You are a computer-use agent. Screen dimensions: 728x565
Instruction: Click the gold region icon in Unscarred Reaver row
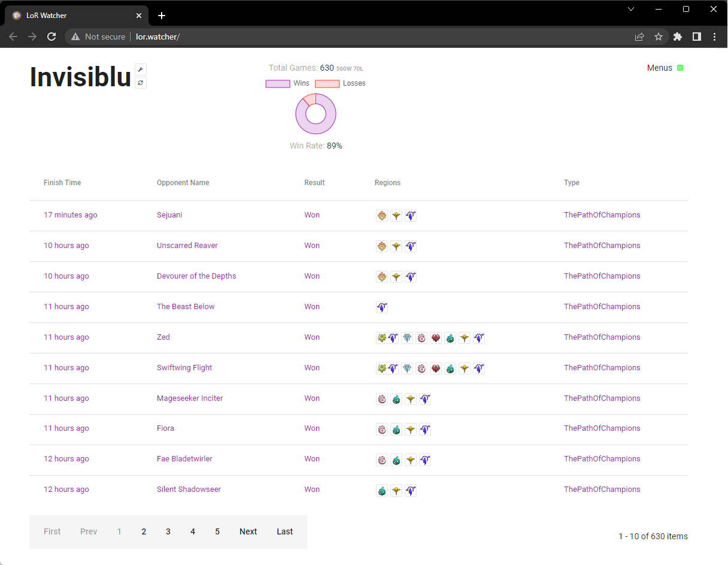click(x=396, y=246)
